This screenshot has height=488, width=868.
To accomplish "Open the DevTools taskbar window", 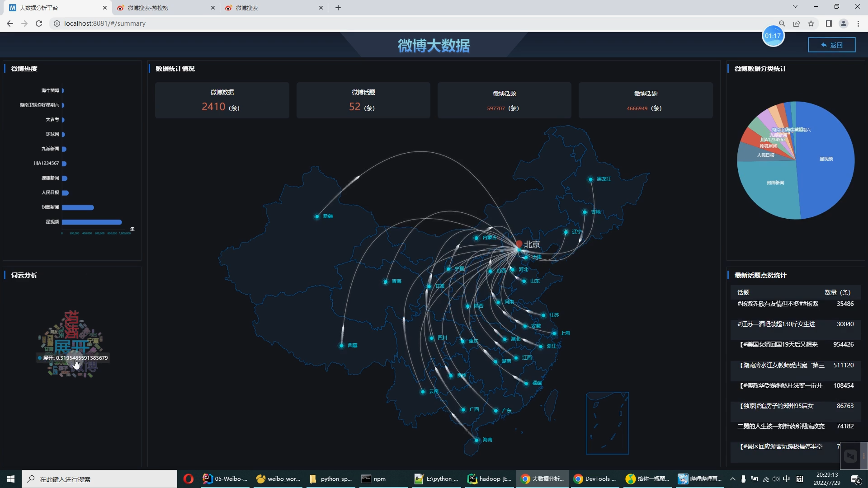I will pyautogui.click(x=595, y=479).
